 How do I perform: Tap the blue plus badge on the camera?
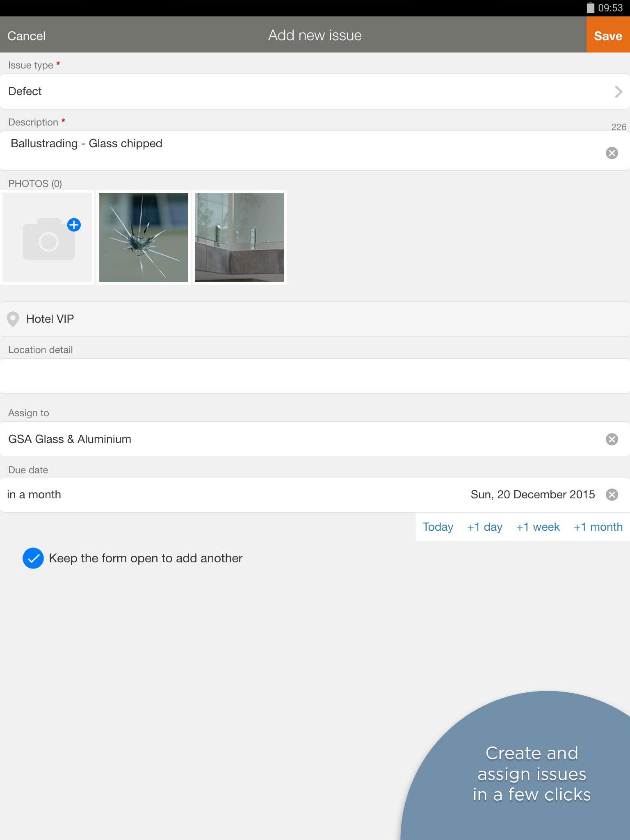tap(74, 225)
